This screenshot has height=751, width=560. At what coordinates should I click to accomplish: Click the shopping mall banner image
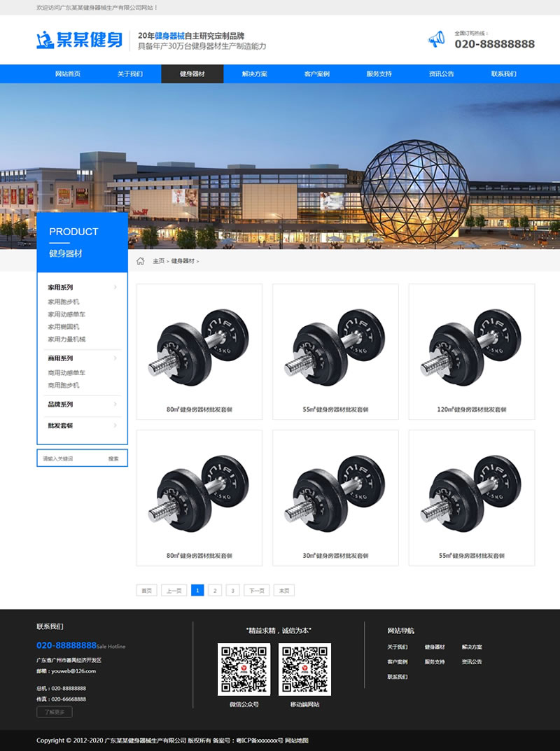(x=280, y=166)
